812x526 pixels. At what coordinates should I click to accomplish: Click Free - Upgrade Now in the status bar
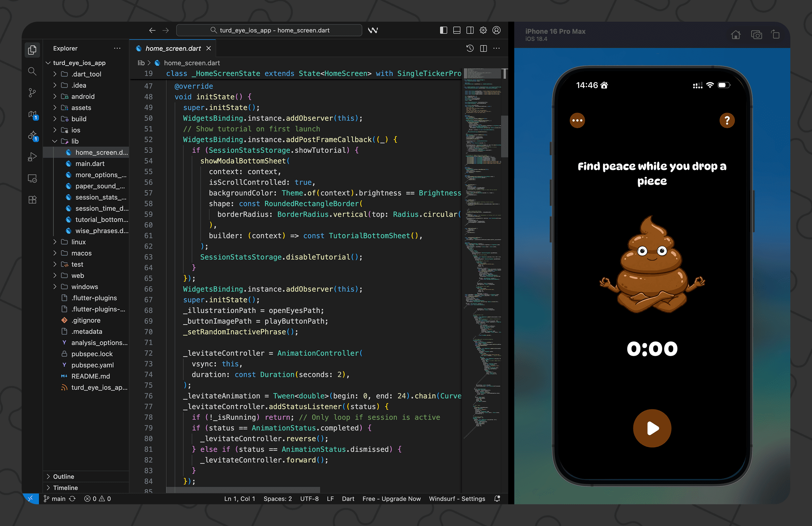(x=391, y=499)
